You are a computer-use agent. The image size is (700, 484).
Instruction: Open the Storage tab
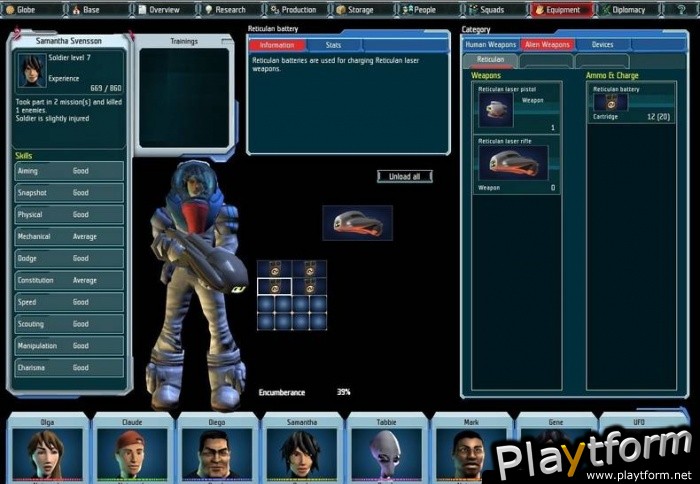(362, 9)
